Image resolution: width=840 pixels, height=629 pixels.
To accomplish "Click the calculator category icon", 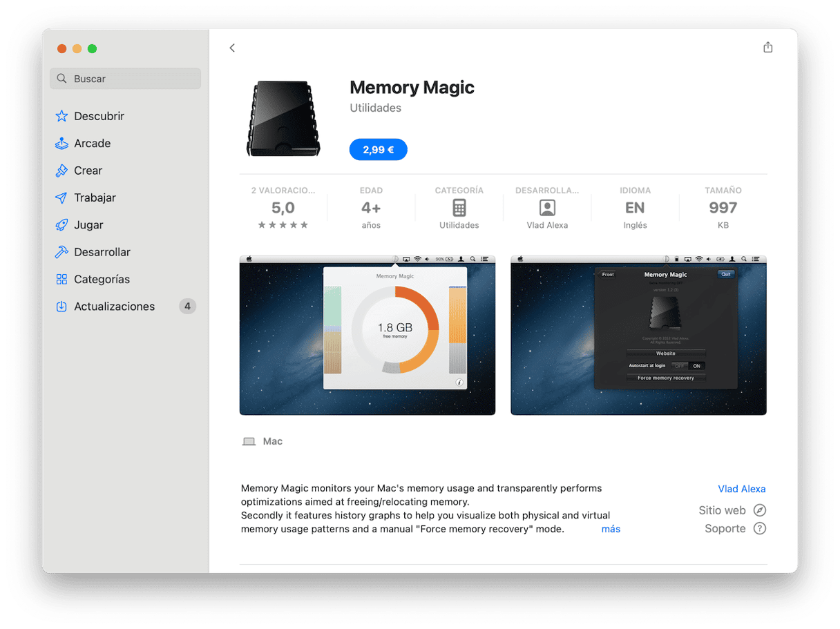I will click(459, 208).
